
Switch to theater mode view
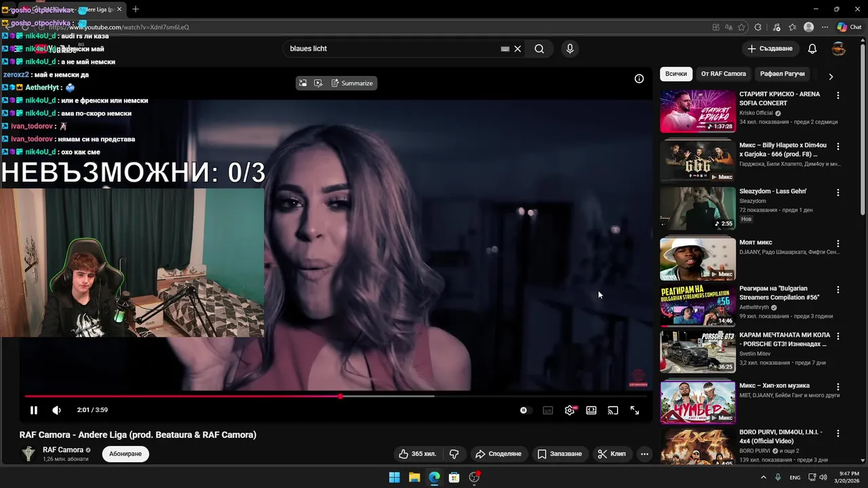pyautogui.click(x=591, y=410)
